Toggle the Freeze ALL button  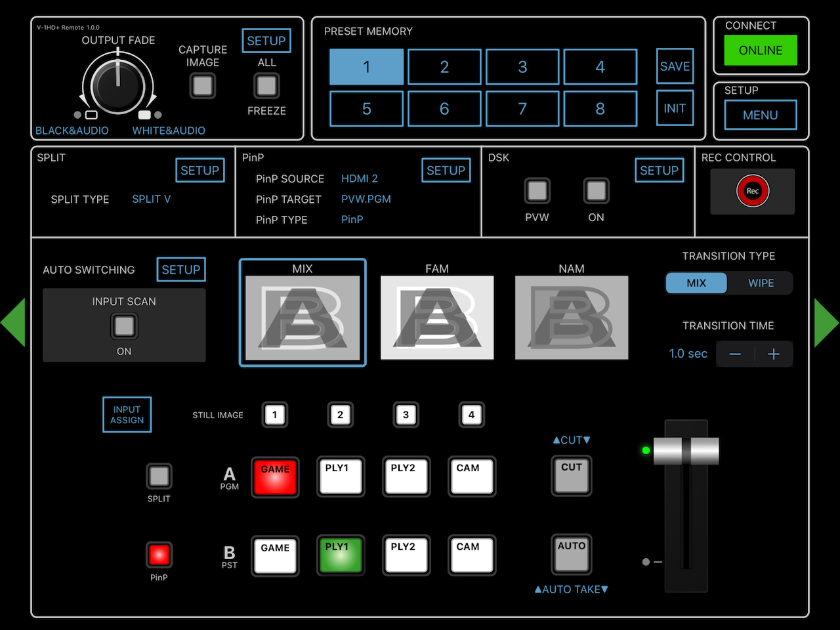click(x=266, y=85)
